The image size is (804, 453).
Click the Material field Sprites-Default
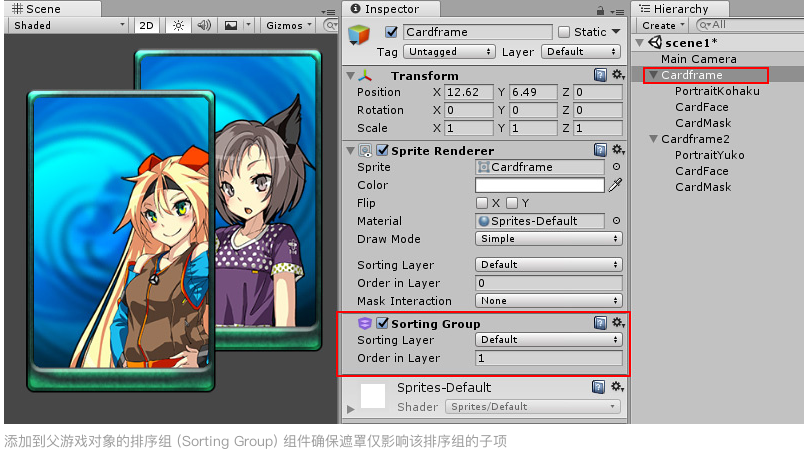(x=540, y=221)
